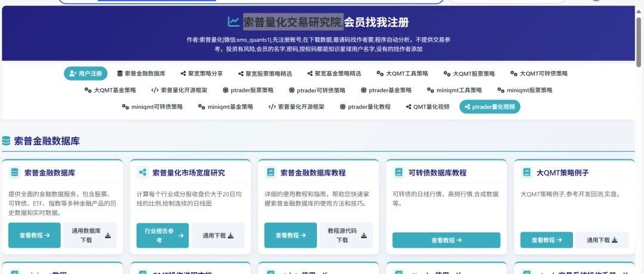This screenshot has height=274, width=644.
Task: Click browser address bar at top
Action: coord(251,1)
